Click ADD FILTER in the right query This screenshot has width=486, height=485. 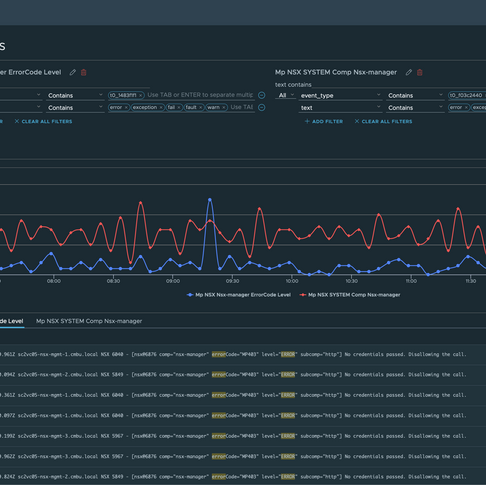coord(324,121)
